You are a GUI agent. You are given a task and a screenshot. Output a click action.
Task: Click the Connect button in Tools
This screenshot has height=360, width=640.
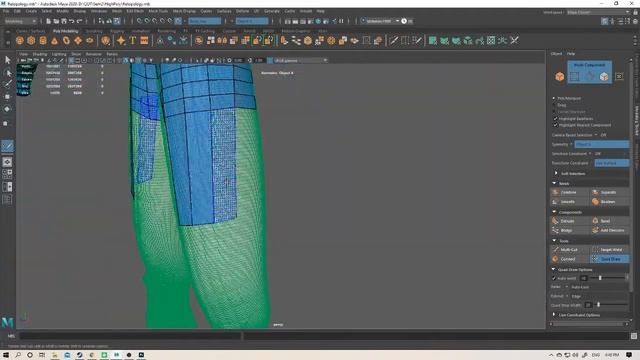(570, 259)
